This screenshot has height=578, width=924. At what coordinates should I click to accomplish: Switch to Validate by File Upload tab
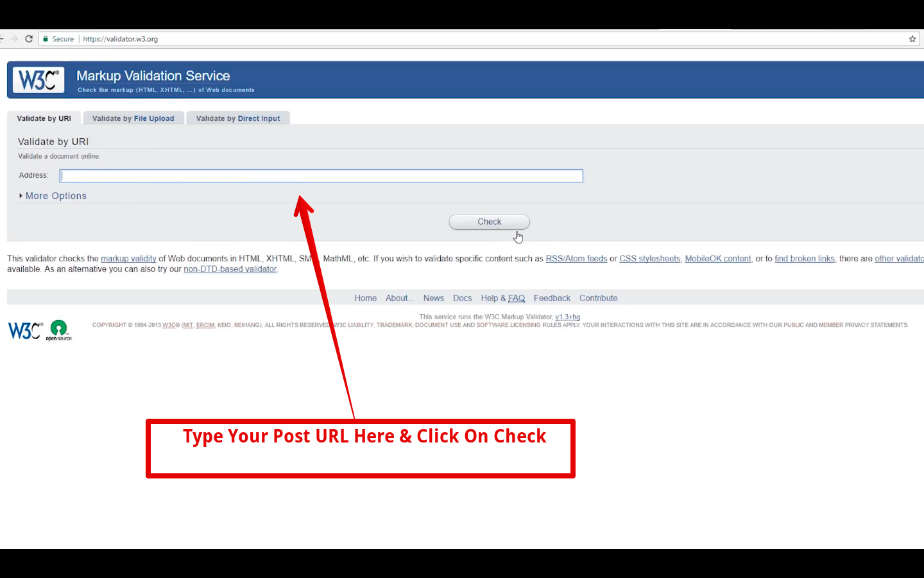tap(133, 118)
